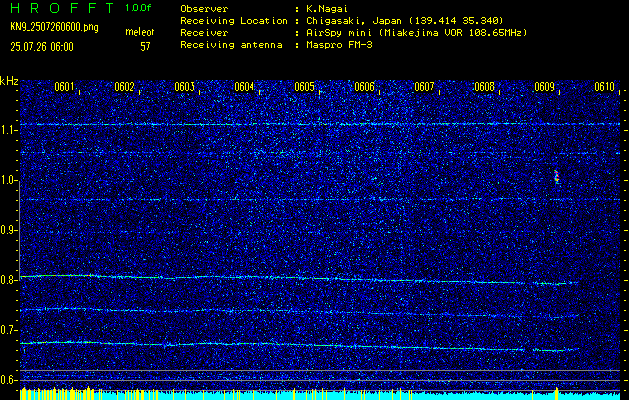Click the 0.7 frequency axis label
Image resolution: width=629 pixels, height=400 pixels.
[x=8, y=330]
